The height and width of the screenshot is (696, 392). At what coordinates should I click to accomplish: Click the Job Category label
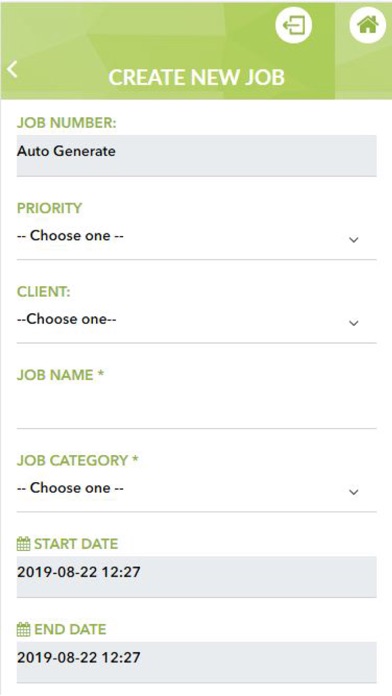(78, 460)
